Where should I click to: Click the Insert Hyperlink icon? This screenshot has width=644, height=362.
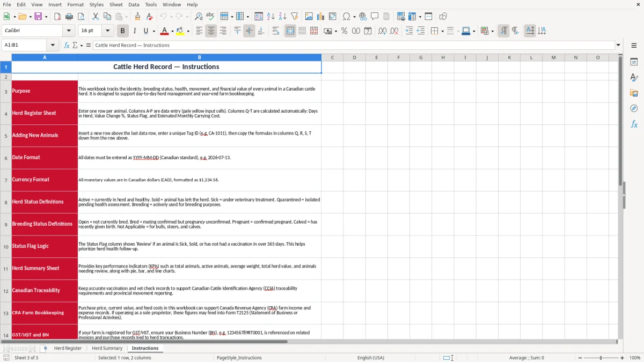(x=363, y=17)
